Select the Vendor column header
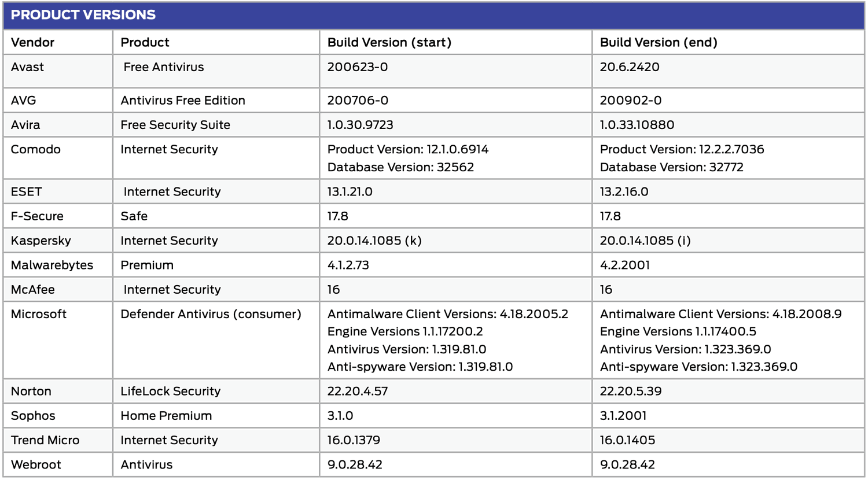868x480 pixels. [x=32, y=42]
